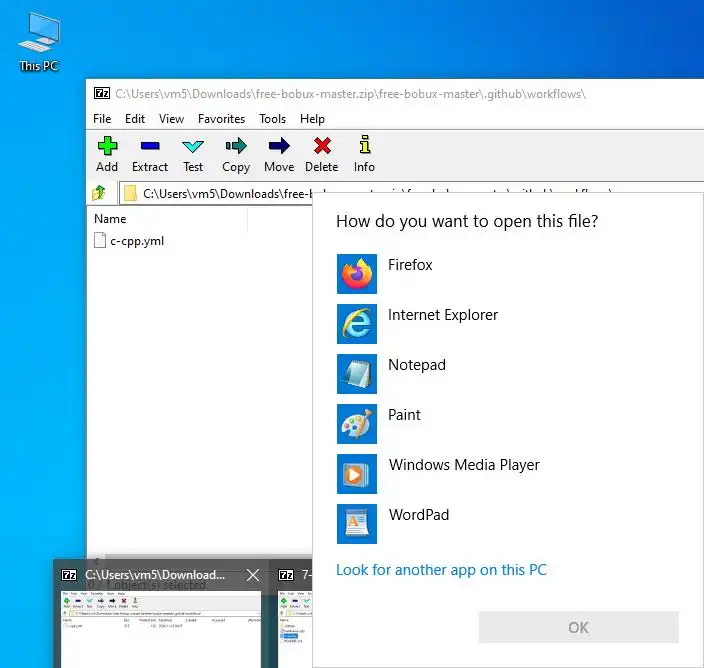Click the OK button
704x668 pixels.
(578, 627)
